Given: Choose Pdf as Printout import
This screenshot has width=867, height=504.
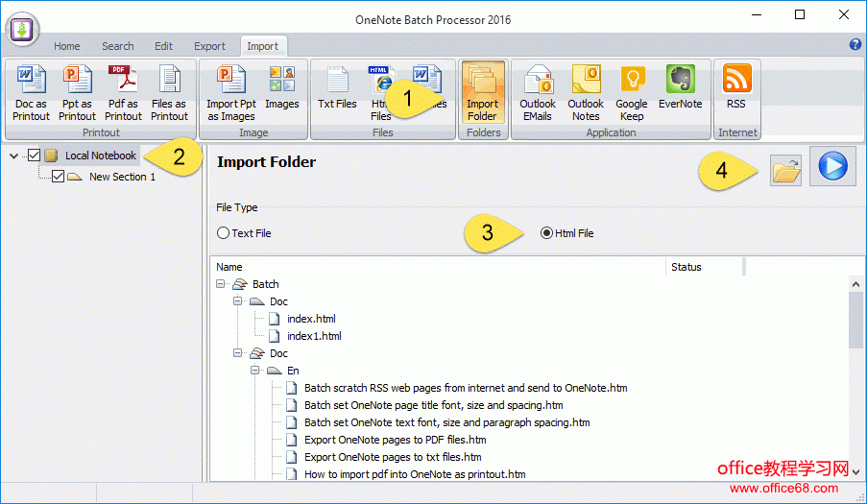Looking at the screenshot, I should (123, 93).
